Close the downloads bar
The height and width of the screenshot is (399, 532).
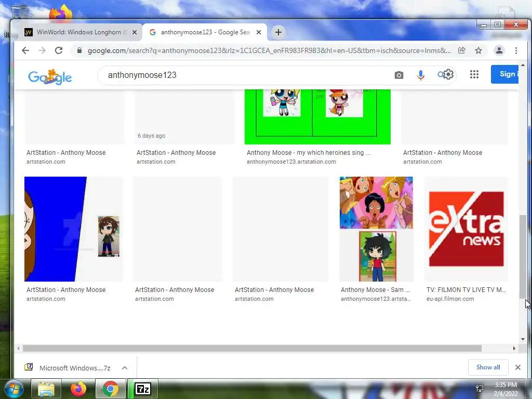tap(518, 367)
